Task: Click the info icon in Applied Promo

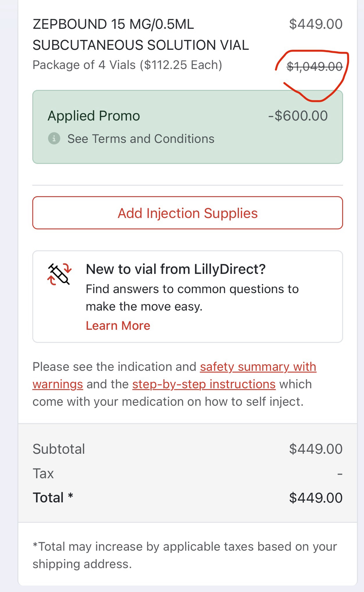Action: click(x=54, y=139)
